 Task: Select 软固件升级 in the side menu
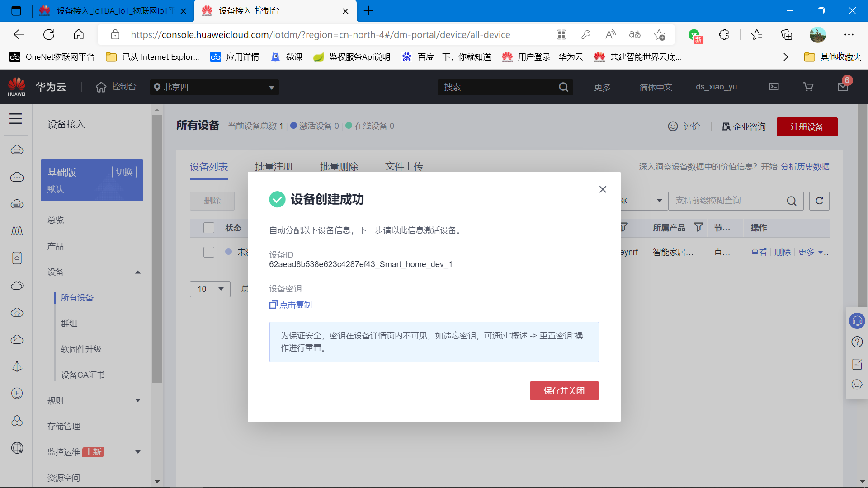point(81,349)
